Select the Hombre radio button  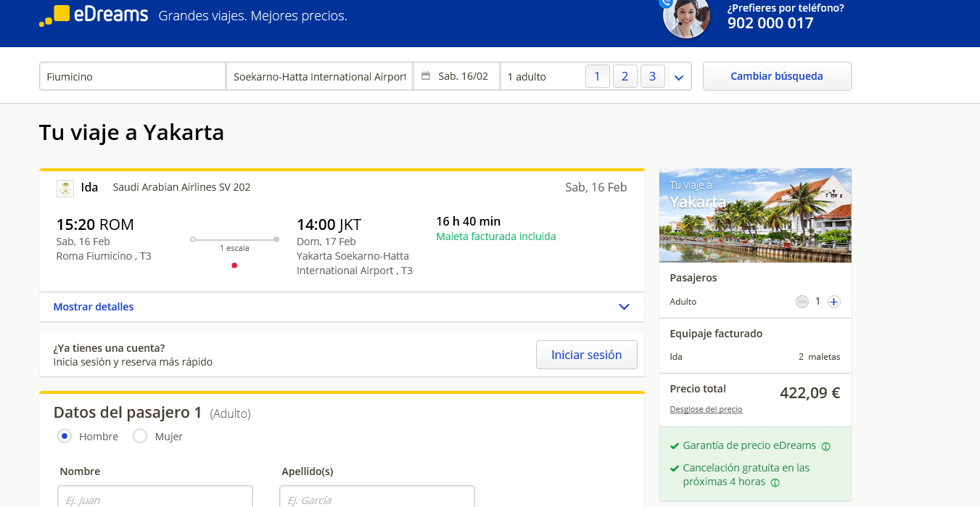(65, 436)
